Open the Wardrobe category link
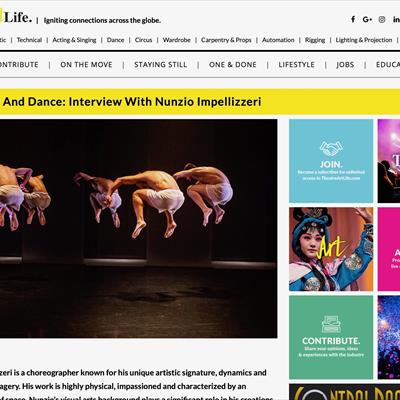400x400 pixels. tap(177, 40)
